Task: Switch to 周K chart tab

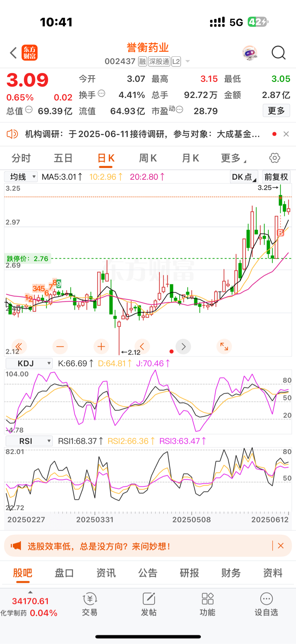Action: coord(148,158)
